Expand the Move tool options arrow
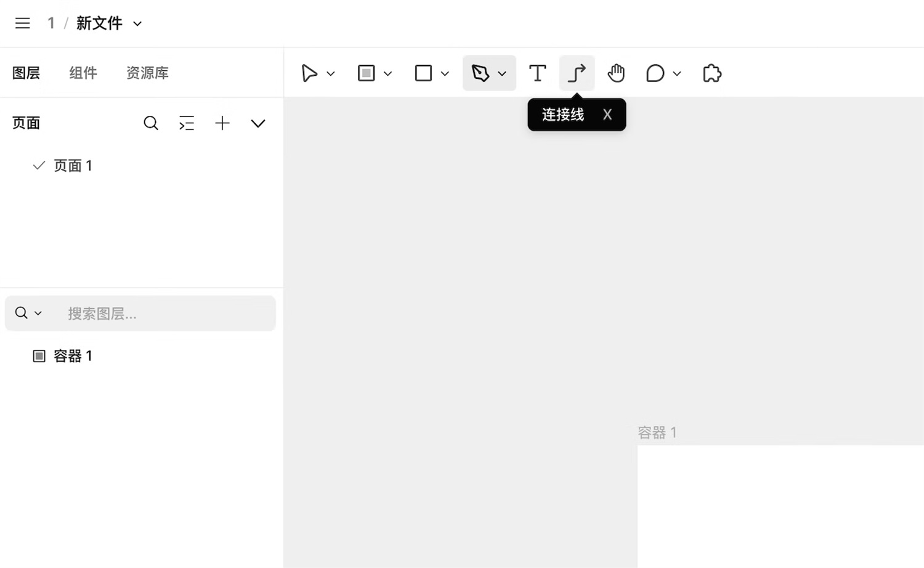The image size is (924, 568). (x=331, y=73)
